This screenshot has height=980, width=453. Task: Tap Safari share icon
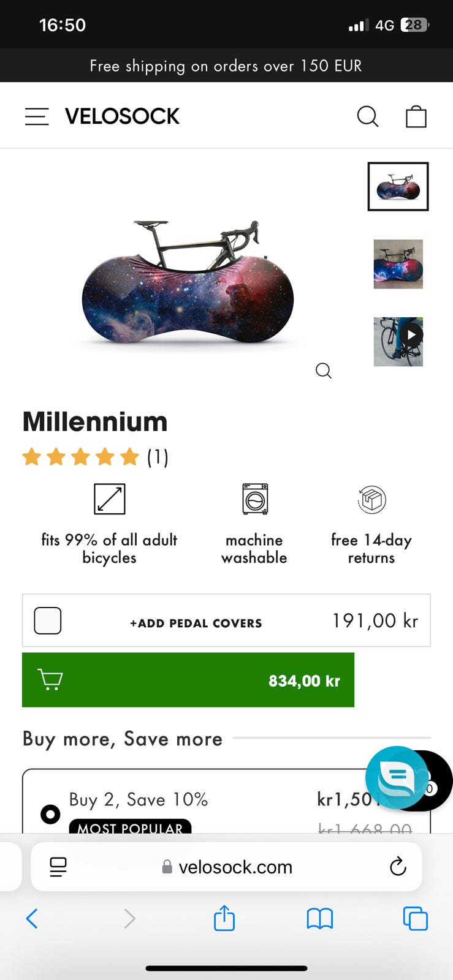pos(224,918)
